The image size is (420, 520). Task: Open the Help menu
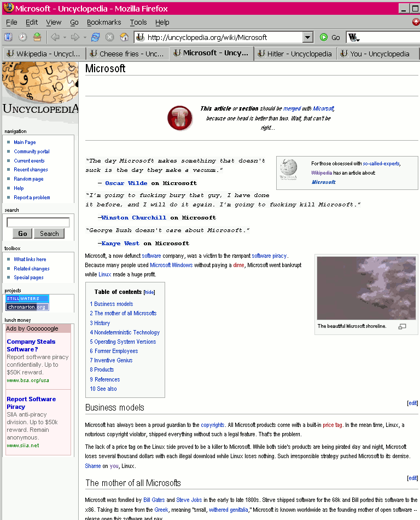[x=162, y=22]
